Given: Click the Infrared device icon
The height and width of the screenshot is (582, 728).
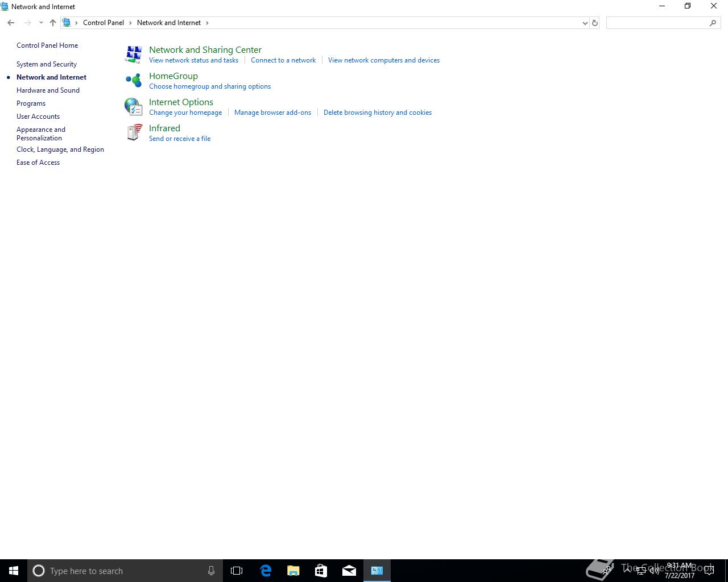Looking at the screenshot, I should [134, 132].
